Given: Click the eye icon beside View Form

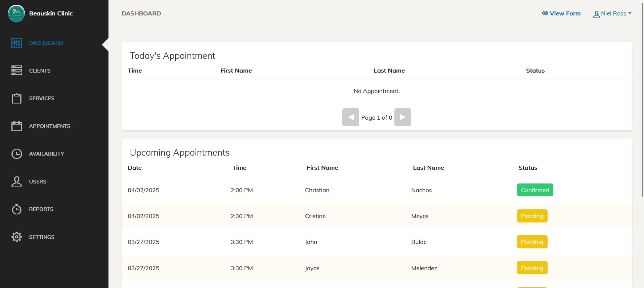Looking at the screenshot, I should click(545, 13).
